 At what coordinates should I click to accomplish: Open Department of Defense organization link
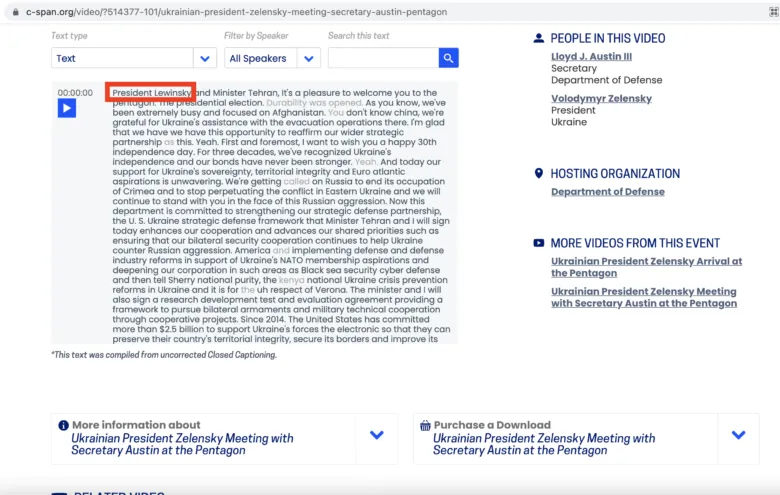tap(608, 192)
